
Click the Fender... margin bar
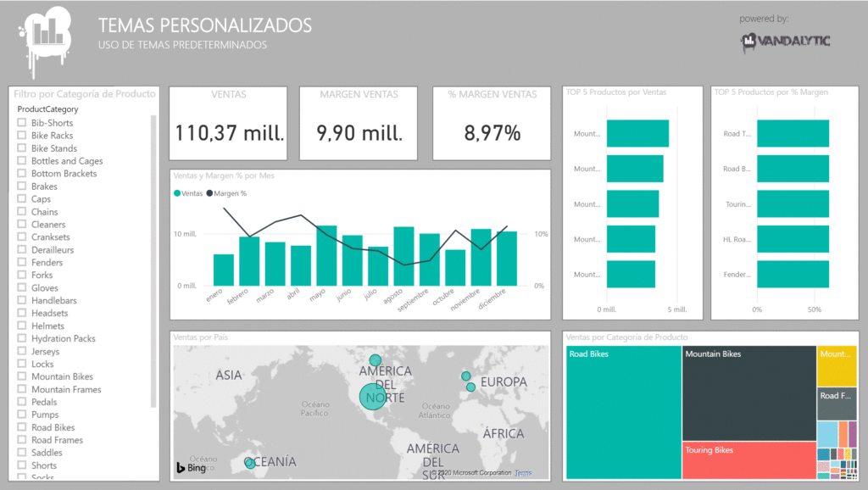pos(793,274)
